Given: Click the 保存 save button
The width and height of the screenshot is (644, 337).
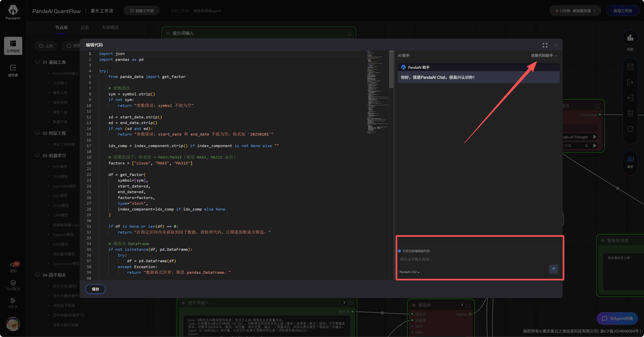Looking at the screenshot, I should 95,289.
